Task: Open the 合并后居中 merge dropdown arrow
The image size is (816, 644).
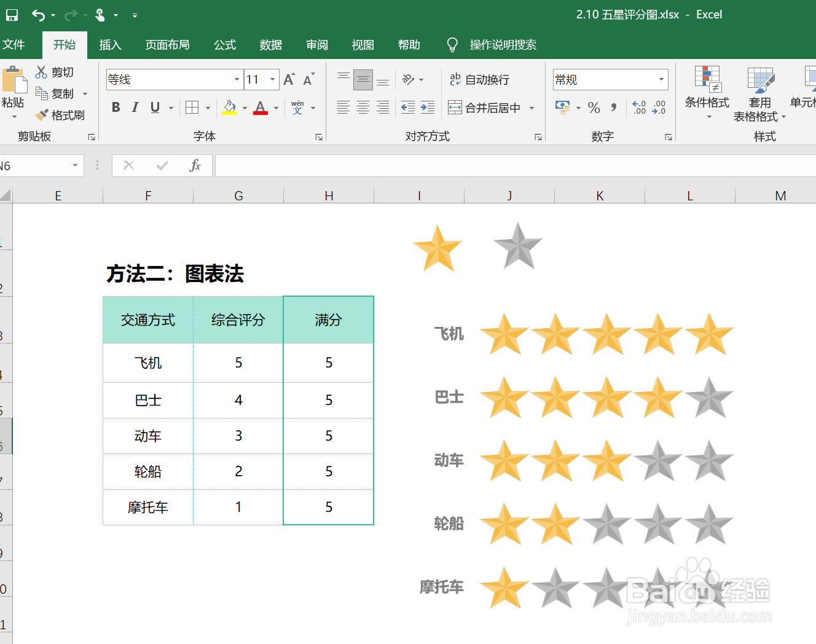Action: pyautogui.click(x=532, y=108)
